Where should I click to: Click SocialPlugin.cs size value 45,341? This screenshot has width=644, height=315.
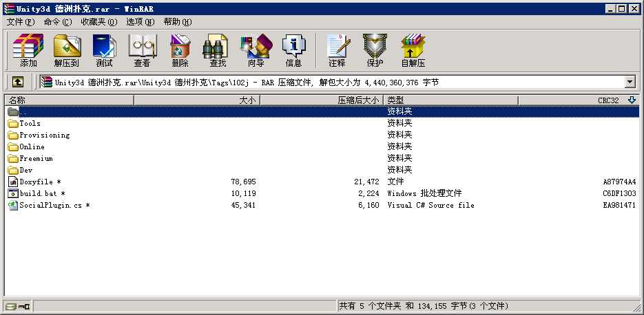pyautogui.click(x=243, y=205)
